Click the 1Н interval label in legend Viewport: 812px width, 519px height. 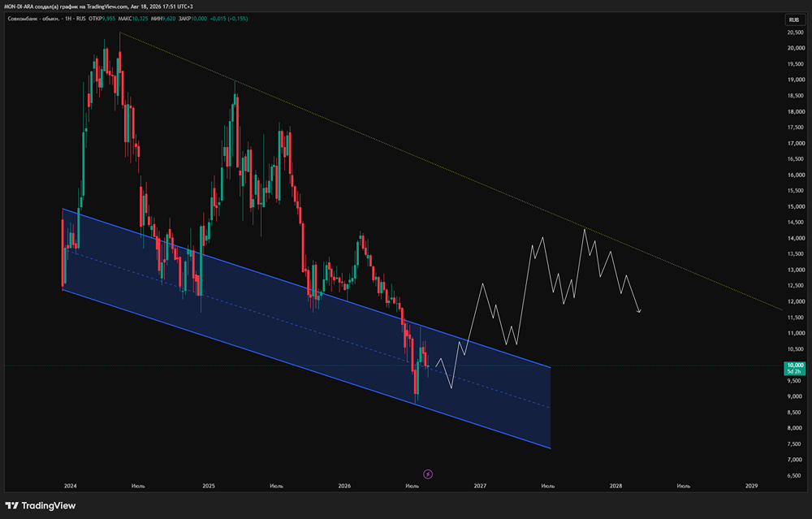[x=68, y=19]
